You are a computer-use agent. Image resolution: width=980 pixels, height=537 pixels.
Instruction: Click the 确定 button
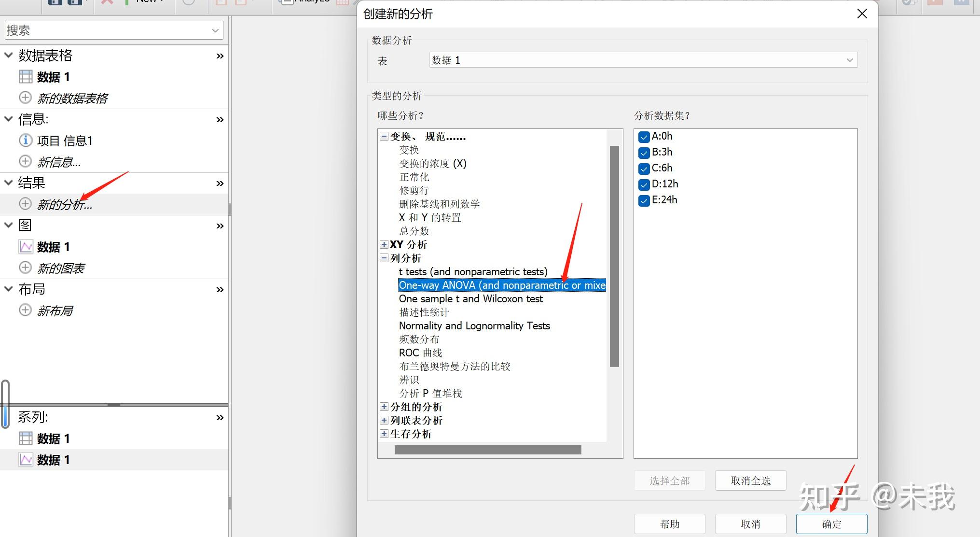click(831, 524)
